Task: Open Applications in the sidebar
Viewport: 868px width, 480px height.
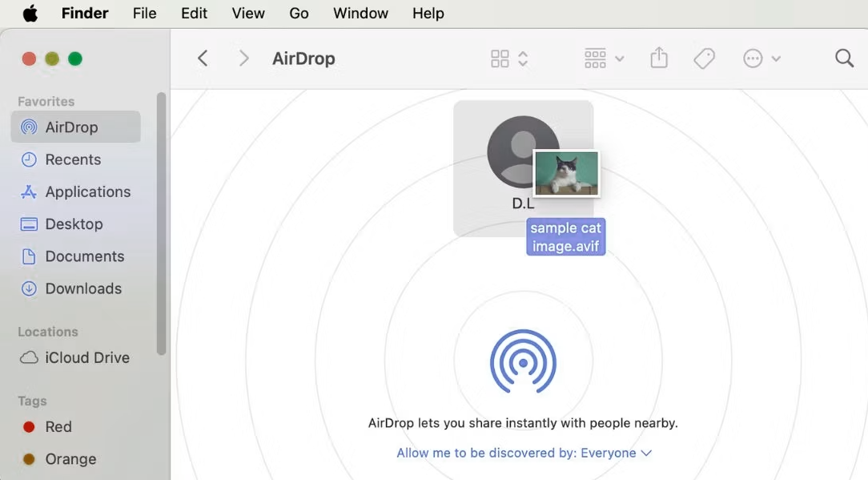Action: pyautogui.click(x=76, y=192)
